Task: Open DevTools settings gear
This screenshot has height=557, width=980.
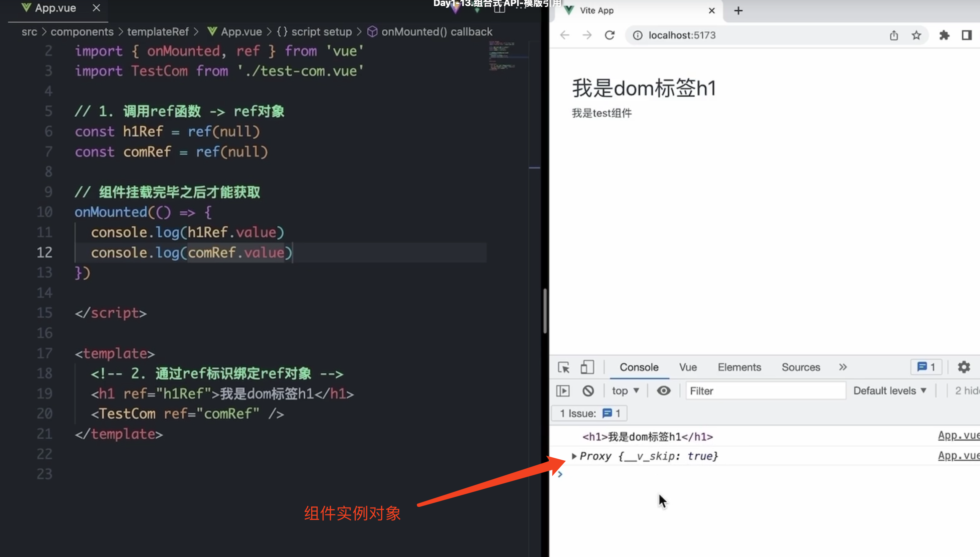Action: pos(964,367)
